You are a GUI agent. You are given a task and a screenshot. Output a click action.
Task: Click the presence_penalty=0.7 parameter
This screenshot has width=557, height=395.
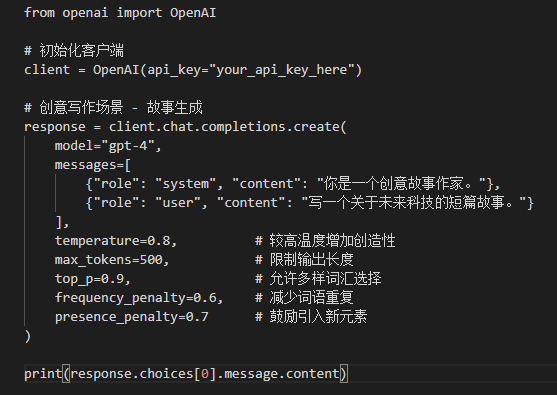131,317
